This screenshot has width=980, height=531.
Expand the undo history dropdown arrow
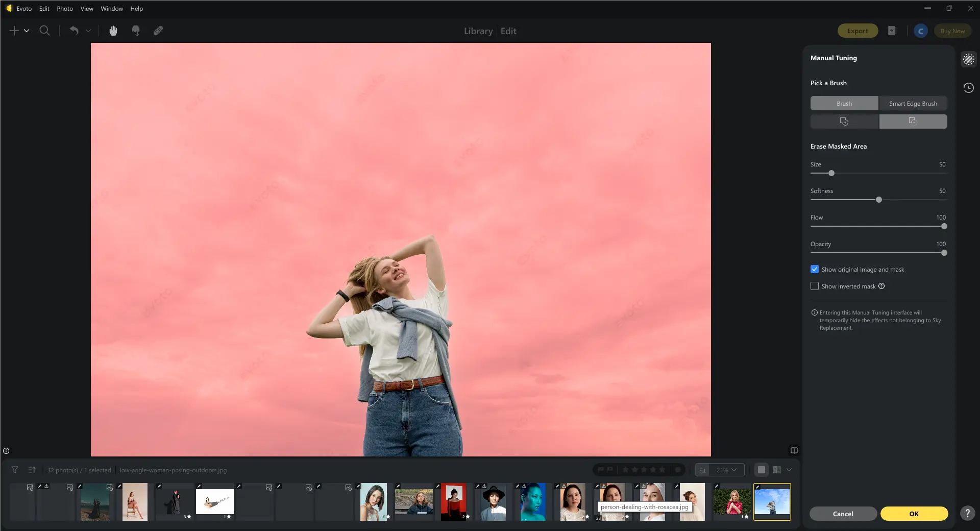point(88,31)
